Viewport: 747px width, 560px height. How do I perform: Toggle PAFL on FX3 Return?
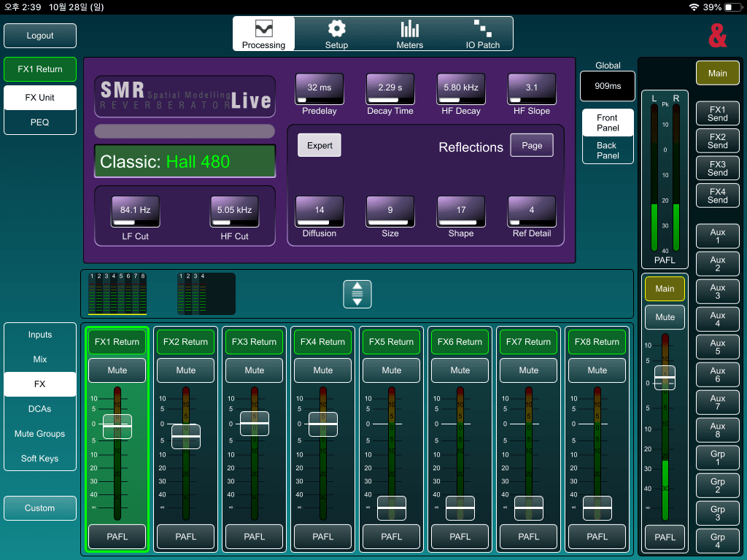tap(255, 537)
